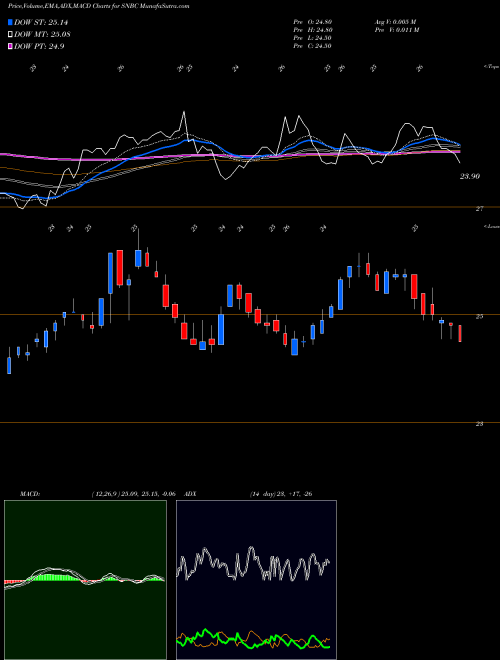Click the white DOW MT legend swatch
This screenshot has height=660, width=500.
point(11,35)
